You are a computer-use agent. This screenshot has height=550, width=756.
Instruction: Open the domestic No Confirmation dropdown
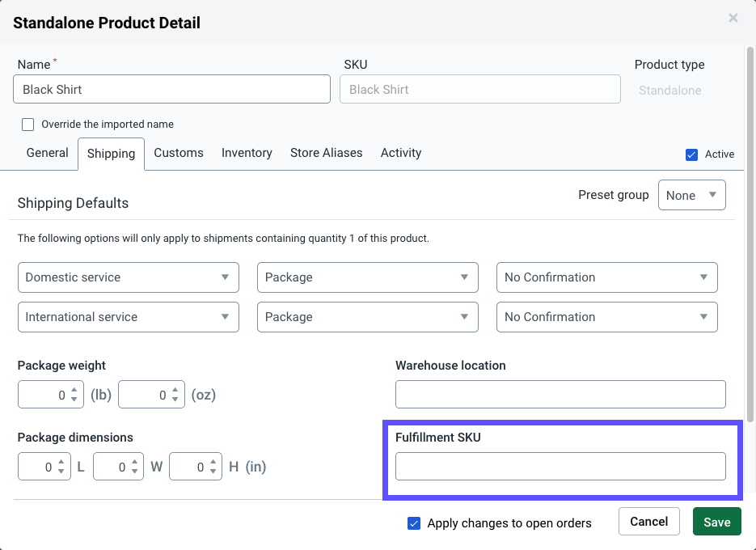click(606, 277)
